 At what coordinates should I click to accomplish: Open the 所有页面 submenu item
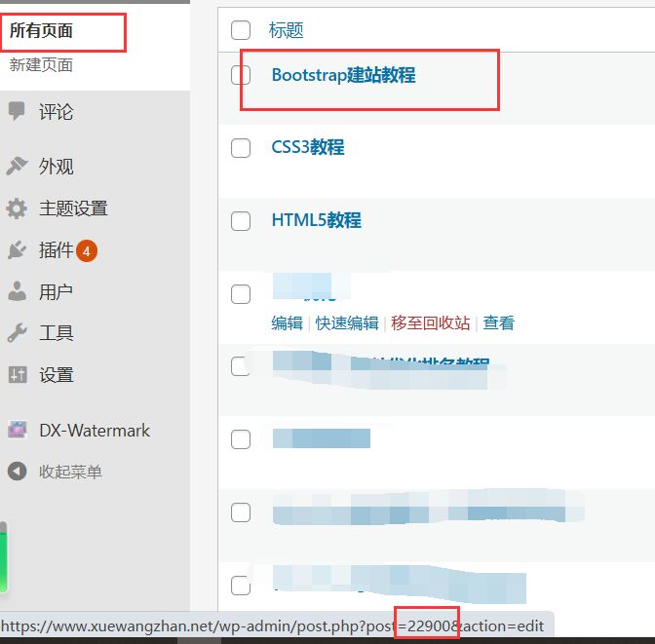click(x=42, y=31)
